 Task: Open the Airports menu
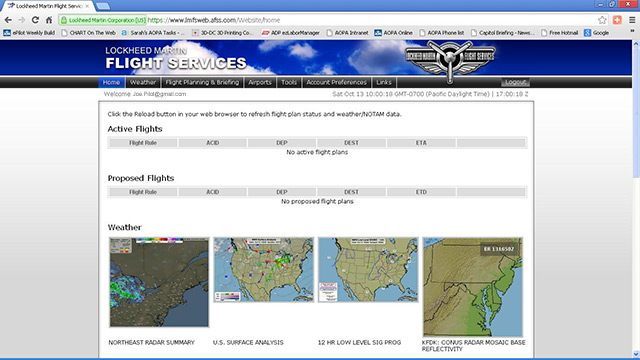[260, 82]
